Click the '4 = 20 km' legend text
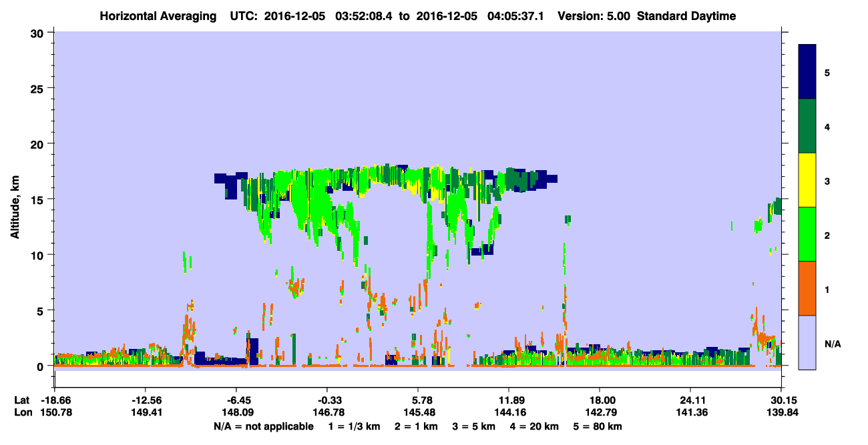868x445 pixels. pos(535,426)
